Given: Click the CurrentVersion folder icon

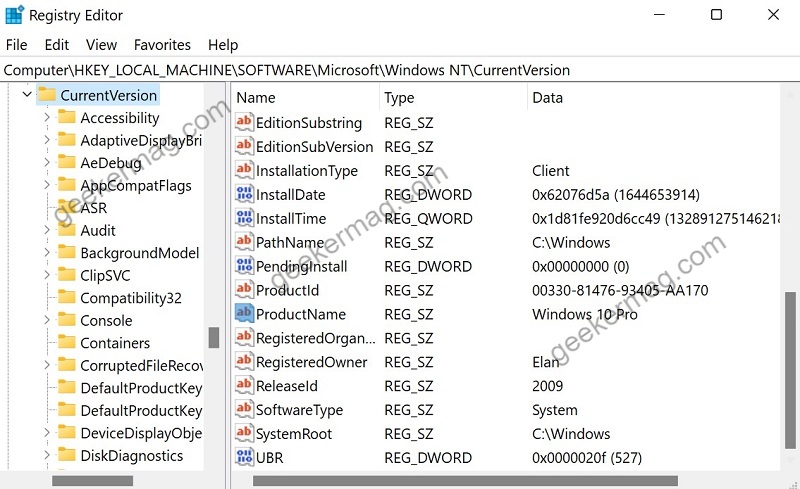Looking at the screenshot, I should point(47,94).
